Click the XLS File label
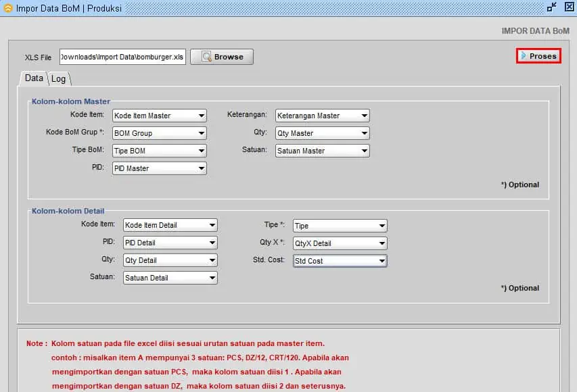 point(38,57)
